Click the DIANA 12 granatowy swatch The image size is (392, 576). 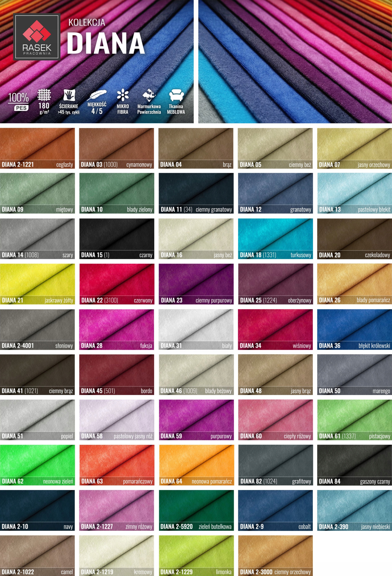click(276, 193)
